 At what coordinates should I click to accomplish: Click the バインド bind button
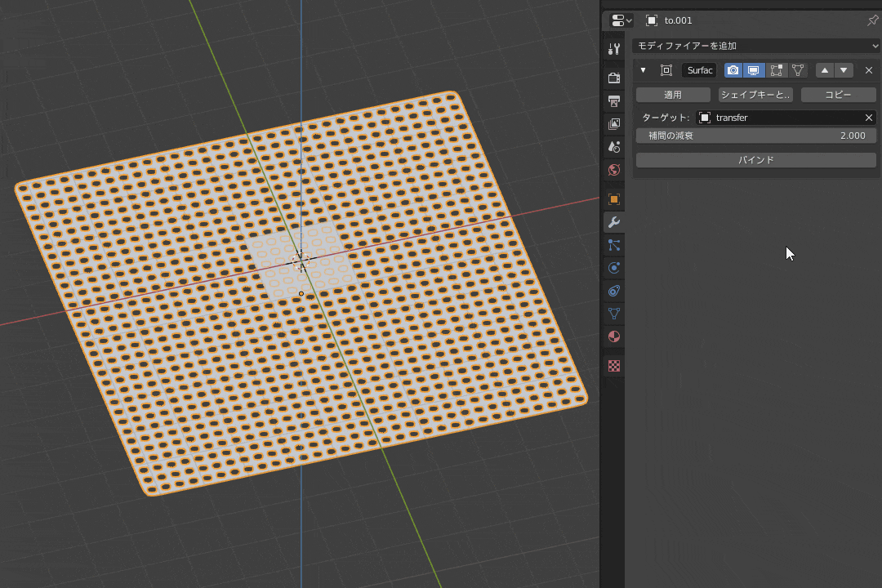point(756,160)
